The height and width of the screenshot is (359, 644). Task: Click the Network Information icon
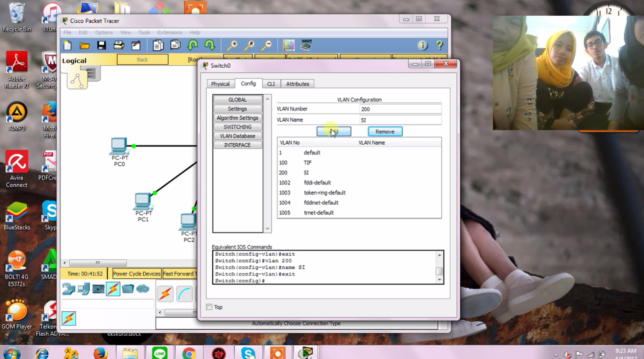click(x=423, y=46)
